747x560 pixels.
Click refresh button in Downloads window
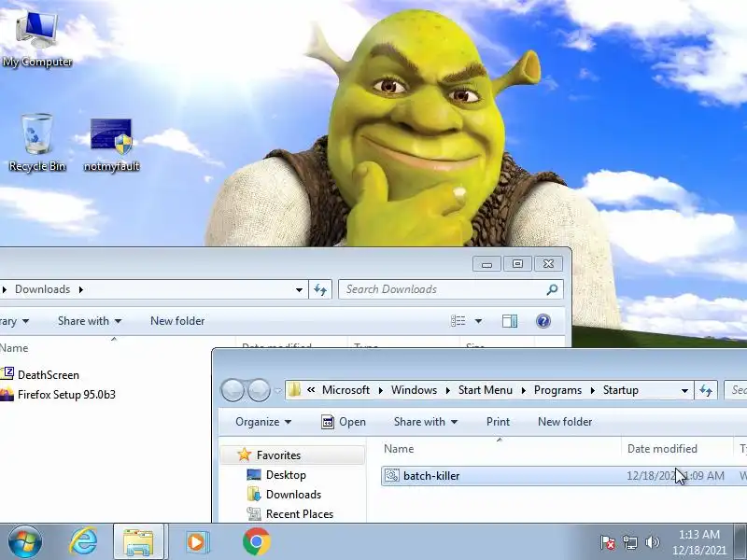(x=320, y=289)
